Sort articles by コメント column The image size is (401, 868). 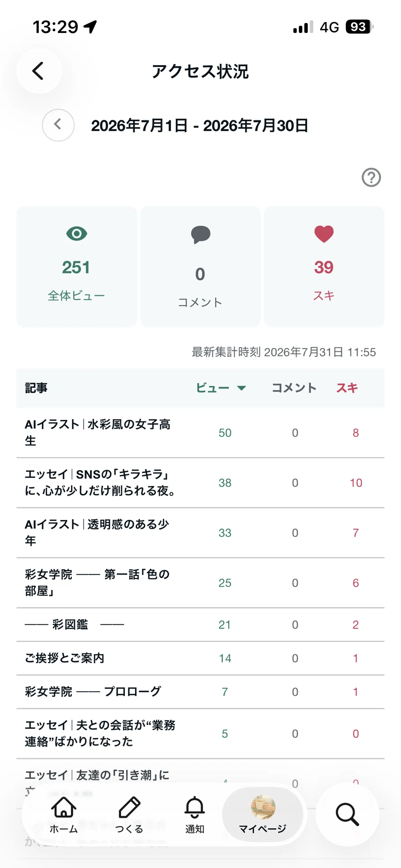point(294,388)
